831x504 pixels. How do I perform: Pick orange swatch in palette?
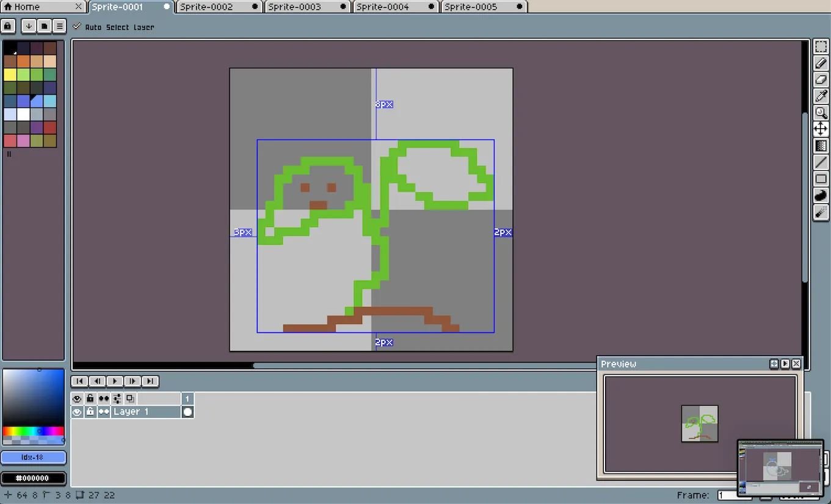tap(23, 62)
